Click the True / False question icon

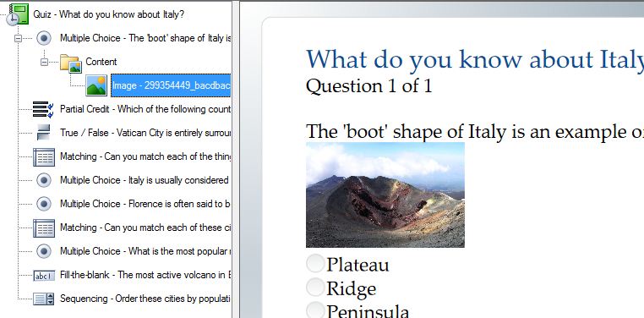[x=44, y=133]
